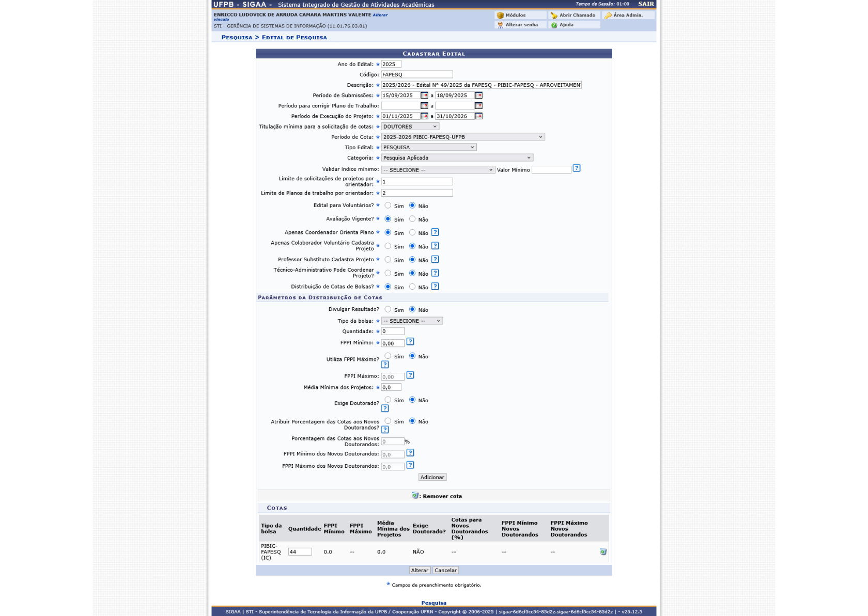Remove the PIBIC-FAPESQ cota using trash icon
The width and height of the screenshot is (868, 616).
tap(603, 551)
